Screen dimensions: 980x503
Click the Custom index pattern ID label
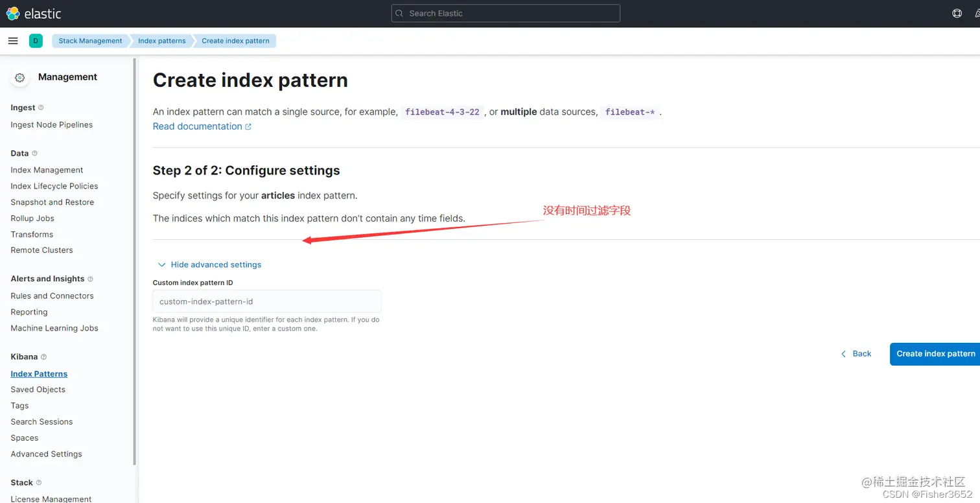click(x=192, y=283)
